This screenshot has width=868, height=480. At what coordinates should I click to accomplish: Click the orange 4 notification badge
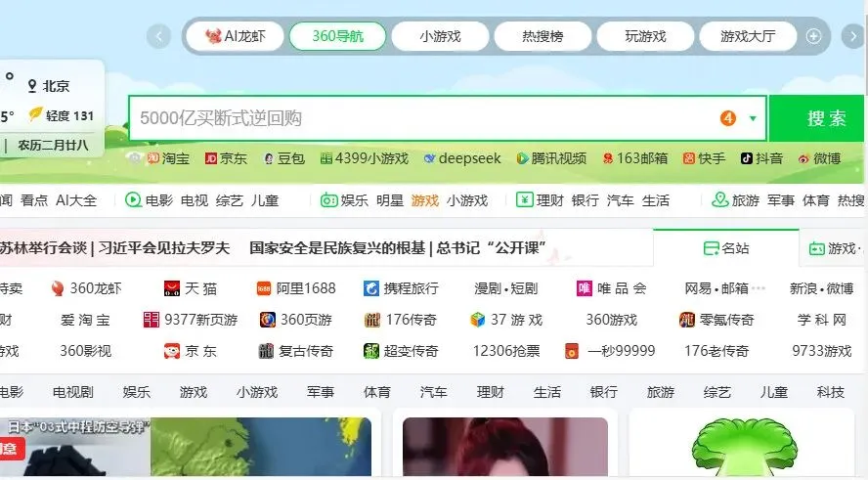[728, 118]
